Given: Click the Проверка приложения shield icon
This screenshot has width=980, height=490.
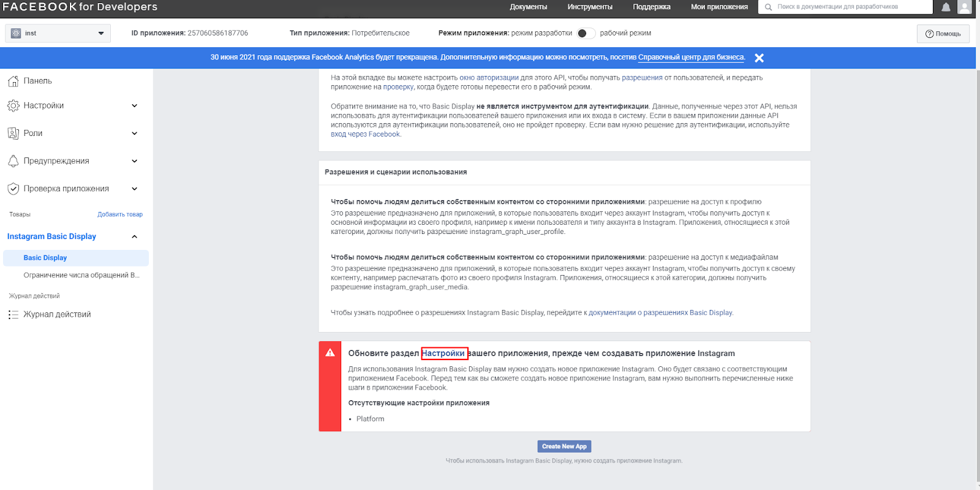Looking at the screenshot, I should point(13,189).
